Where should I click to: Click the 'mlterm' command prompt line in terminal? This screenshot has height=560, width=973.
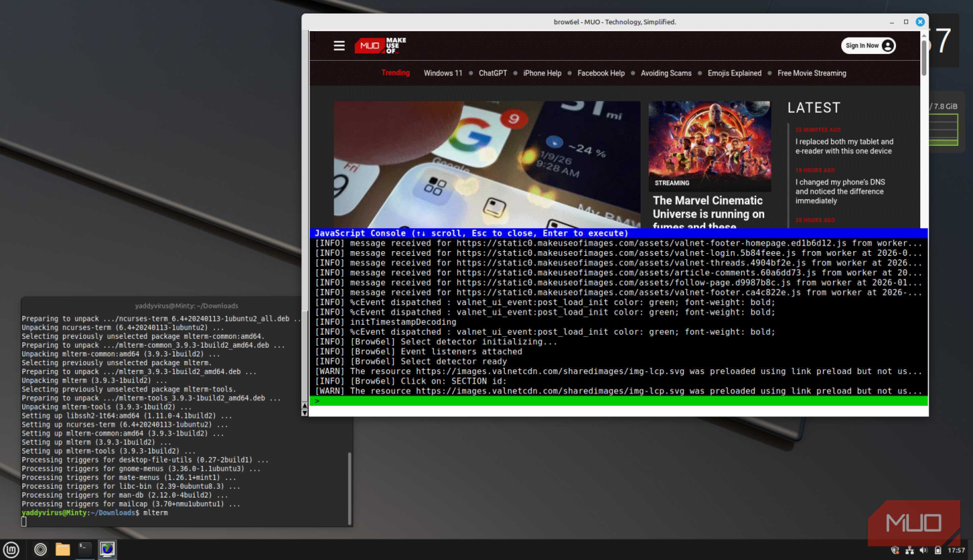click(x=95, y=513)
